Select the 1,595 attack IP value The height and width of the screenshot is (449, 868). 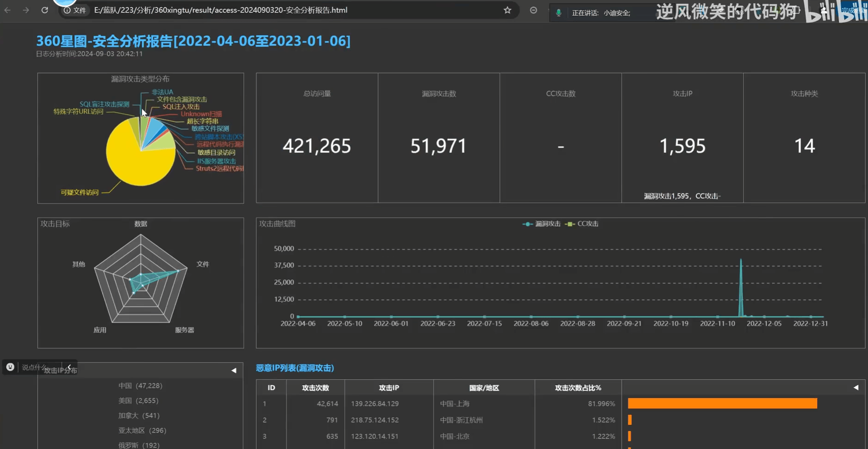[682, 146]
